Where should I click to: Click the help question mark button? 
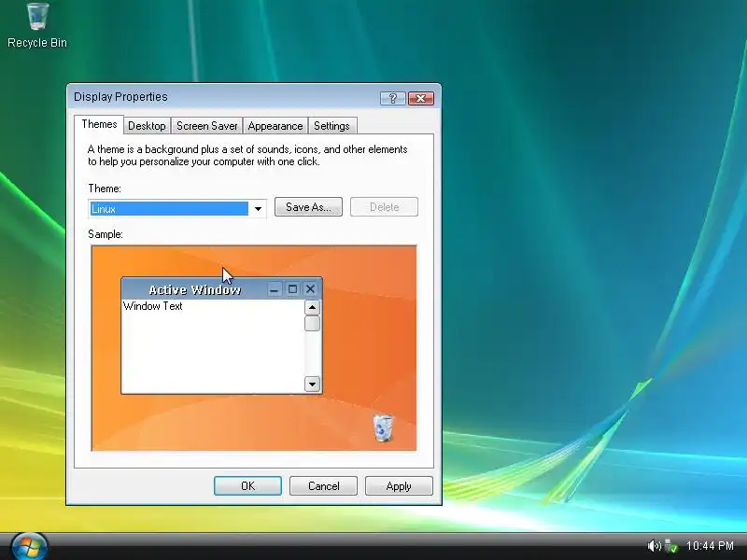[392, 98]
